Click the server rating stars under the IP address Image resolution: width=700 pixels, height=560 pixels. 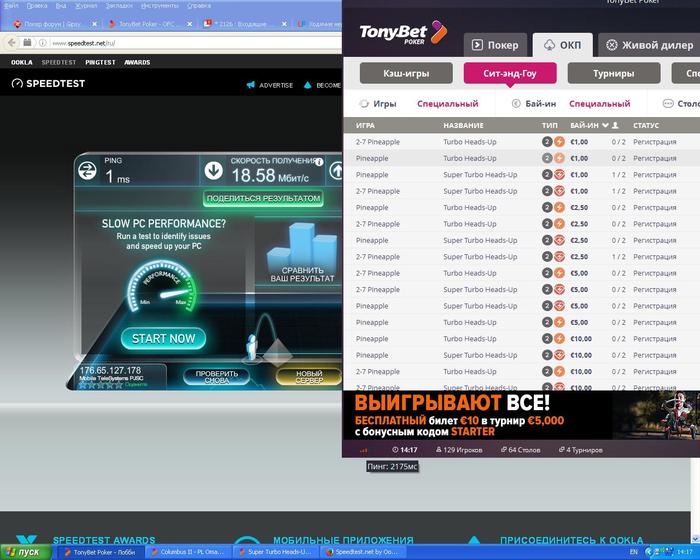pos(100,385)
